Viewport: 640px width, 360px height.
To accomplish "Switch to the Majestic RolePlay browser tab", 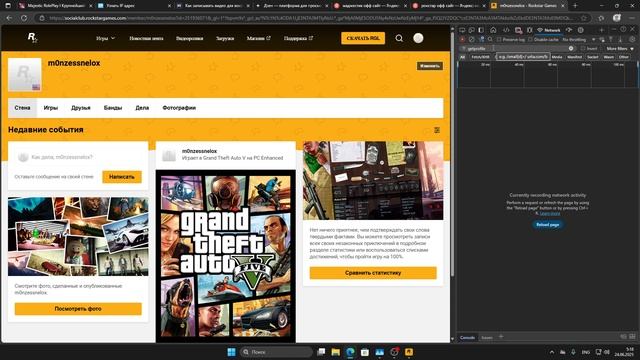I will pyautogui.click(x=56, y=6).
